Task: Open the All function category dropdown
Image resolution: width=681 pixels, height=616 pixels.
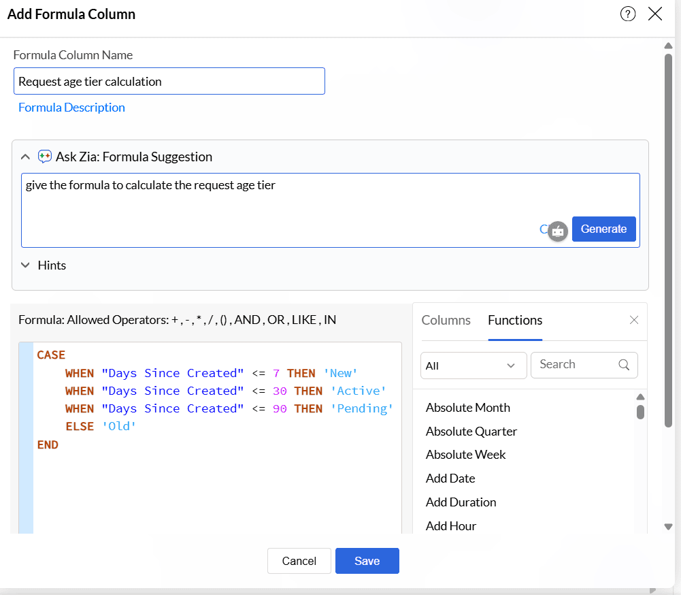Action: pyautogui.click(x=474, y=366)
